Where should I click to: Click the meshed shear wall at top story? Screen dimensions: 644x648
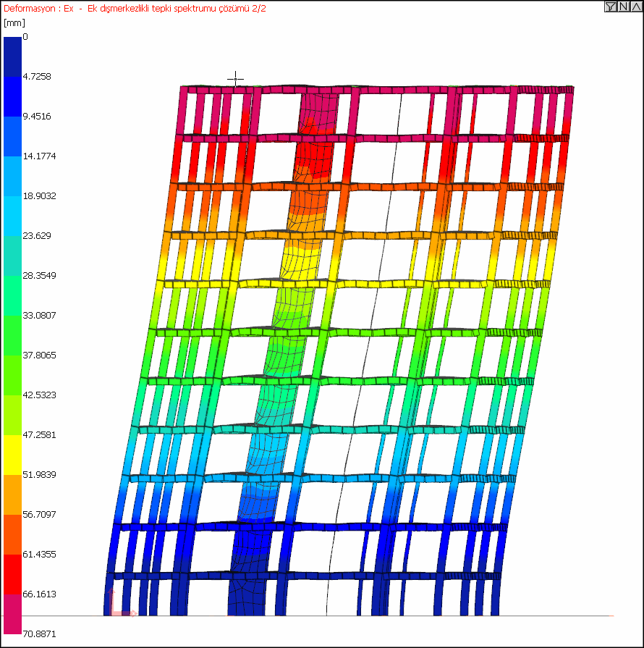tap(318, 113)
